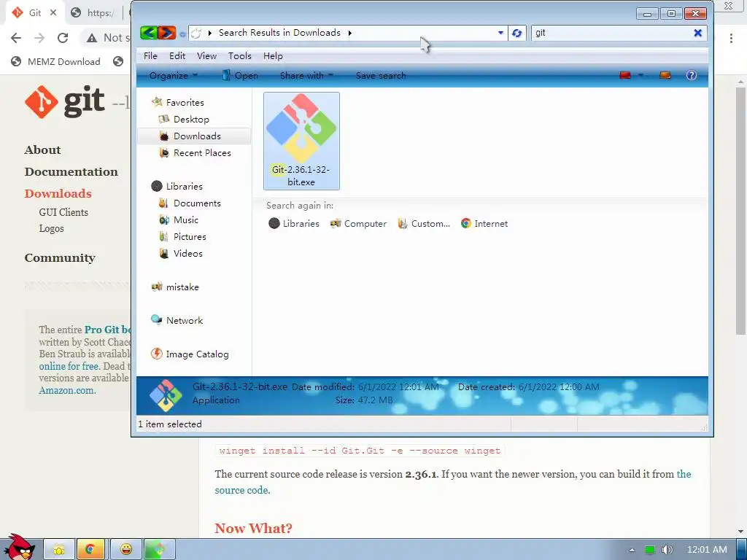747x560 pixels.
Task: Open the Help menu
Action: tap(273, 55)
